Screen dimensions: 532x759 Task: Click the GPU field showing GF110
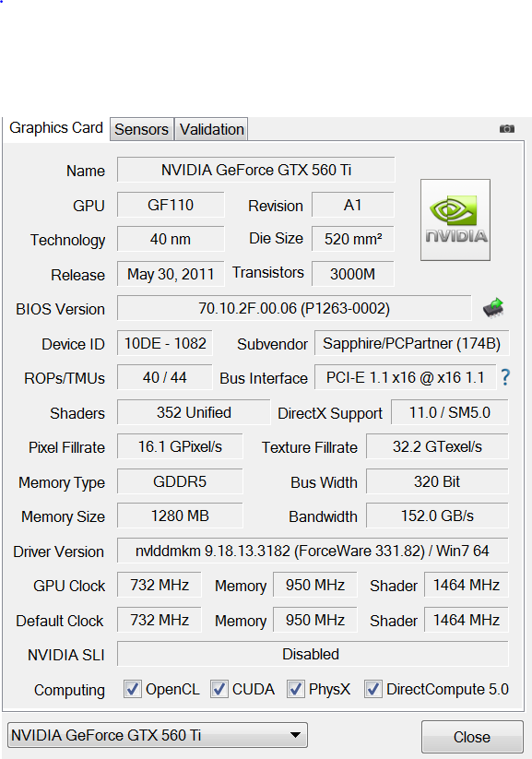[171, 205]
